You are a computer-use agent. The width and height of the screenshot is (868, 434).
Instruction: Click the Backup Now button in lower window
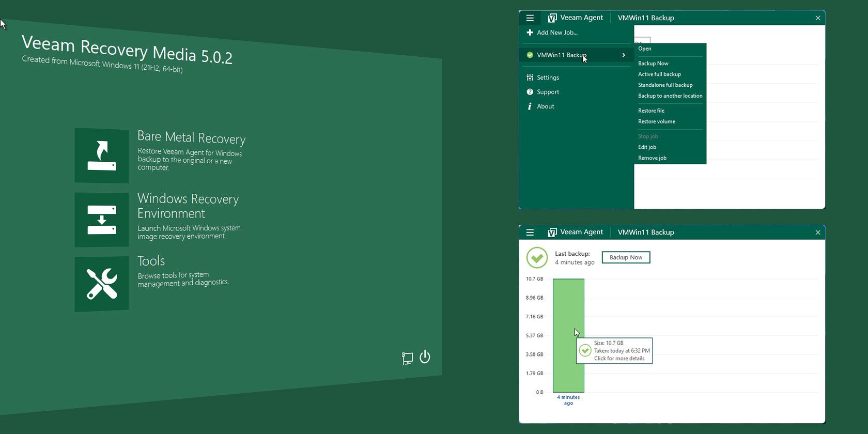click(x=626, y=257)
